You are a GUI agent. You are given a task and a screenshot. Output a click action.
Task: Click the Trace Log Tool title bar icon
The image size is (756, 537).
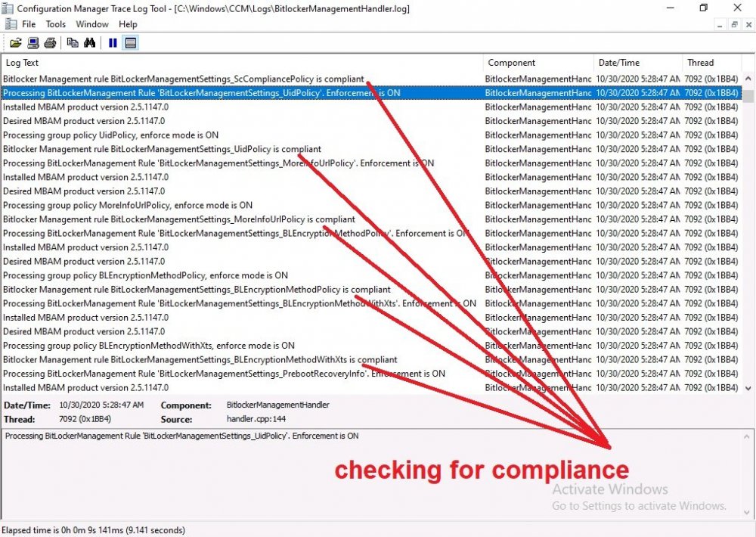coord(8,8)
